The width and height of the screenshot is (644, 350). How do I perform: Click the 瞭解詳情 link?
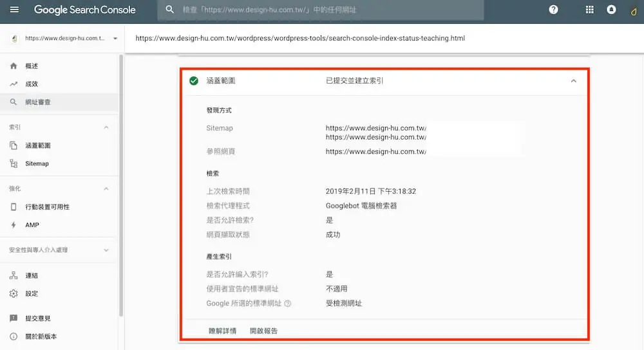coord(222,331)
